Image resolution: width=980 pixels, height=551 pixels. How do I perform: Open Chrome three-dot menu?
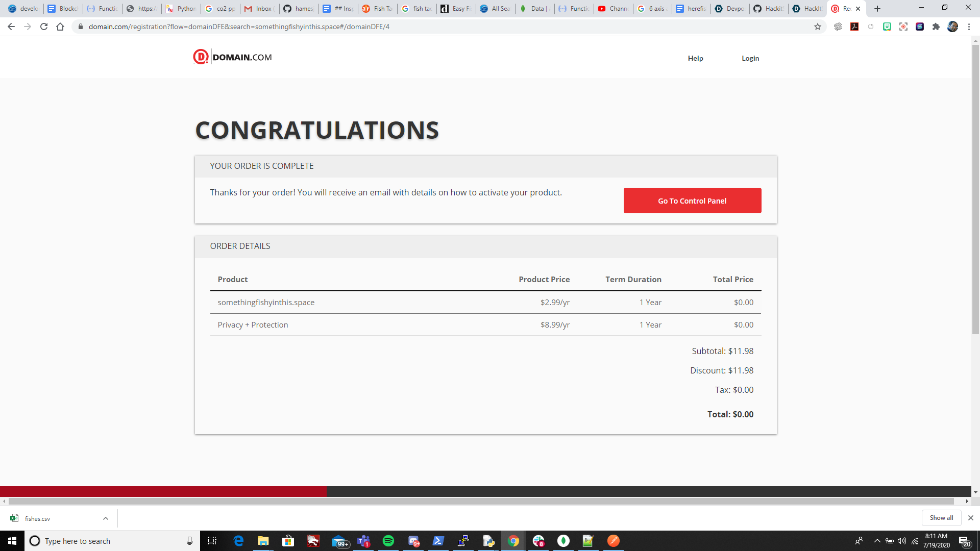(x=969, y=27)
